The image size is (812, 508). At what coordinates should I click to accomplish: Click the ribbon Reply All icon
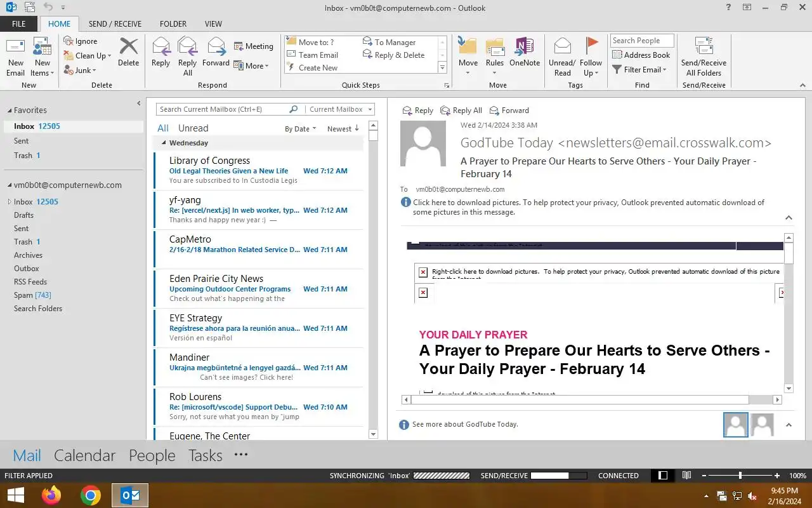pos(187,46)
